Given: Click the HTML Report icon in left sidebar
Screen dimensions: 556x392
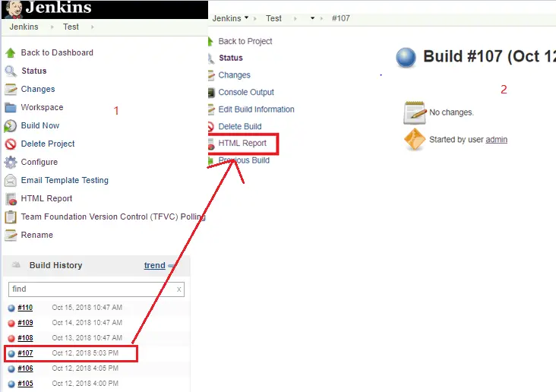Looking at the screenshot, I should (x=11, y=199).
